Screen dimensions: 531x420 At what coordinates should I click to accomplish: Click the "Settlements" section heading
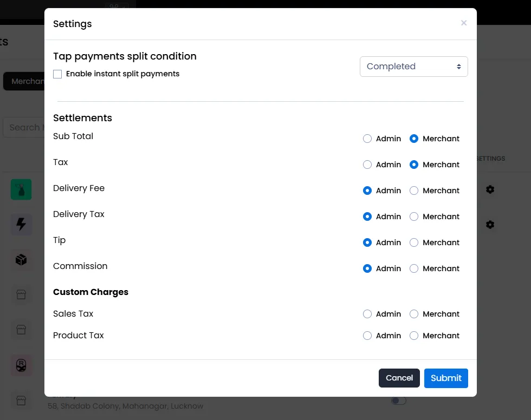pos(82,117)
